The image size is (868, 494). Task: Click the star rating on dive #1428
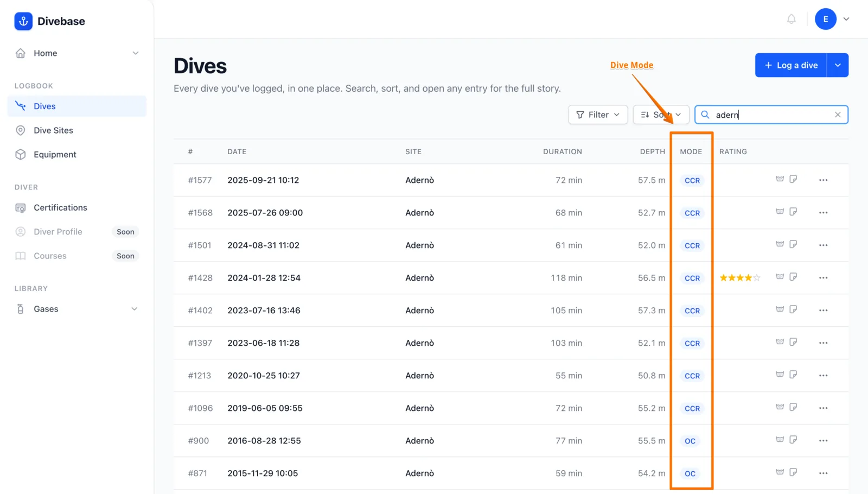[740, 278]
